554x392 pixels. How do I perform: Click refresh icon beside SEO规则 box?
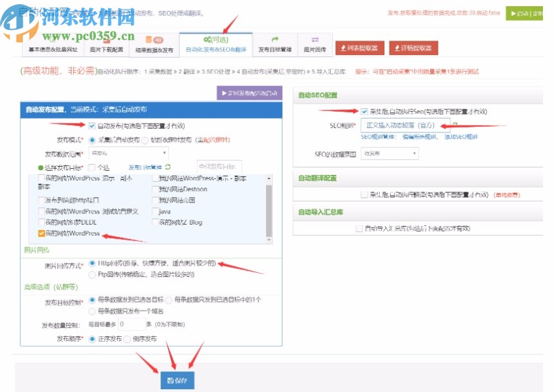(455, 124)
